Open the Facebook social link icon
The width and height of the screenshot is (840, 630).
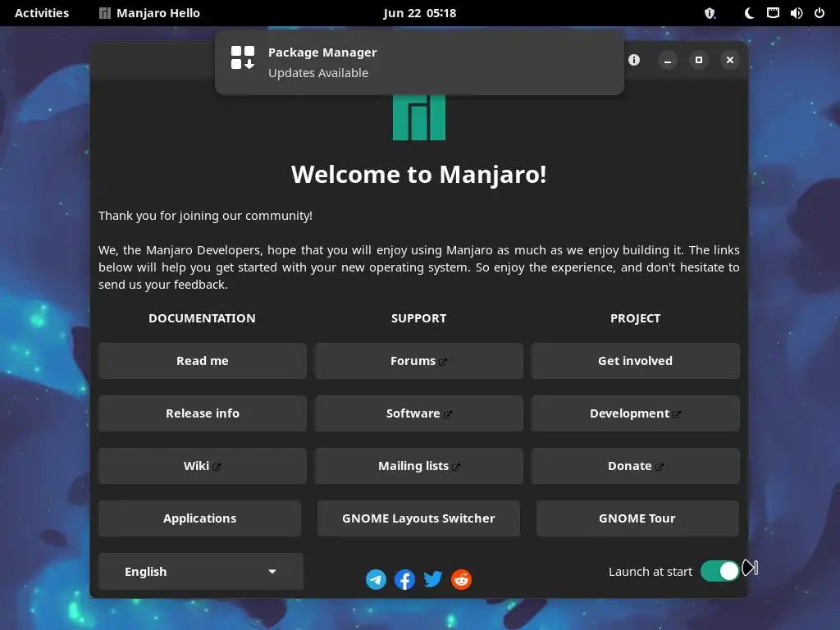click(404, 579)
